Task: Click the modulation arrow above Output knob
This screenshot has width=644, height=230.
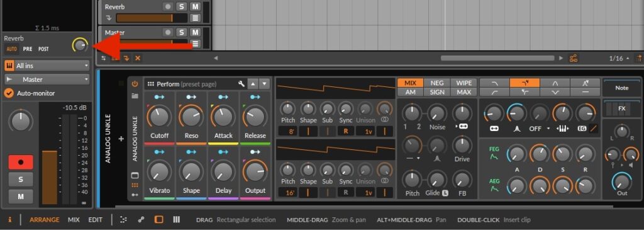Action: click(x=255, y=152)
